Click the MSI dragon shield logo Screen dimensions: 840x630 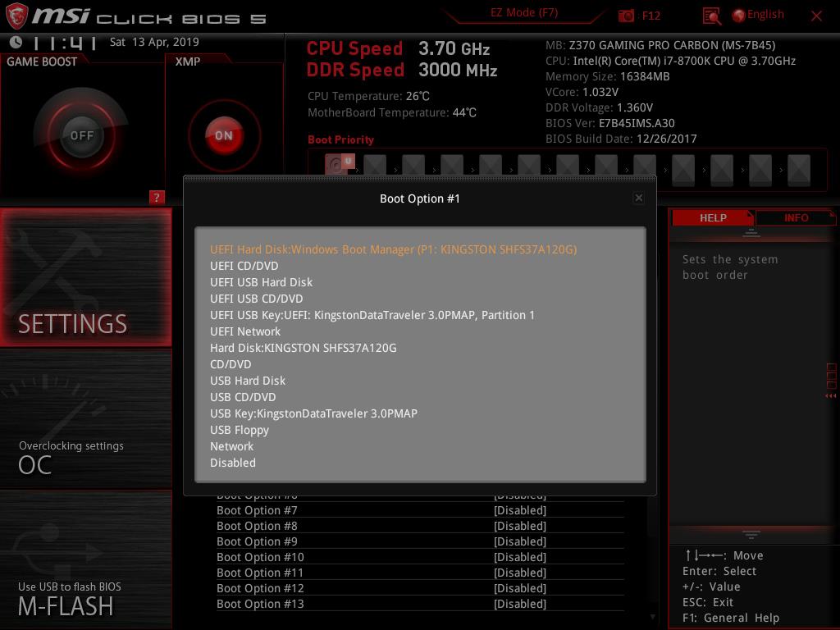click(x=16, y=16)
